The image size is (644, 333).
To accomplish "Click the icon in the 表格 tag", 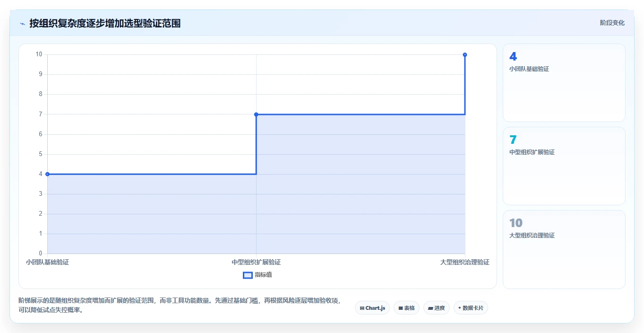I will point(401,308).
